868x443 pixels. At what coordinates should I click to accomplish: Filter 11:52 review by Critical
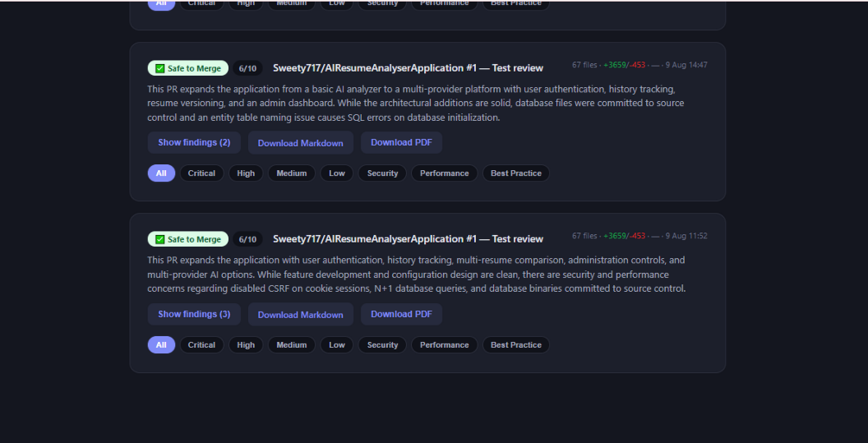[201, 345]
